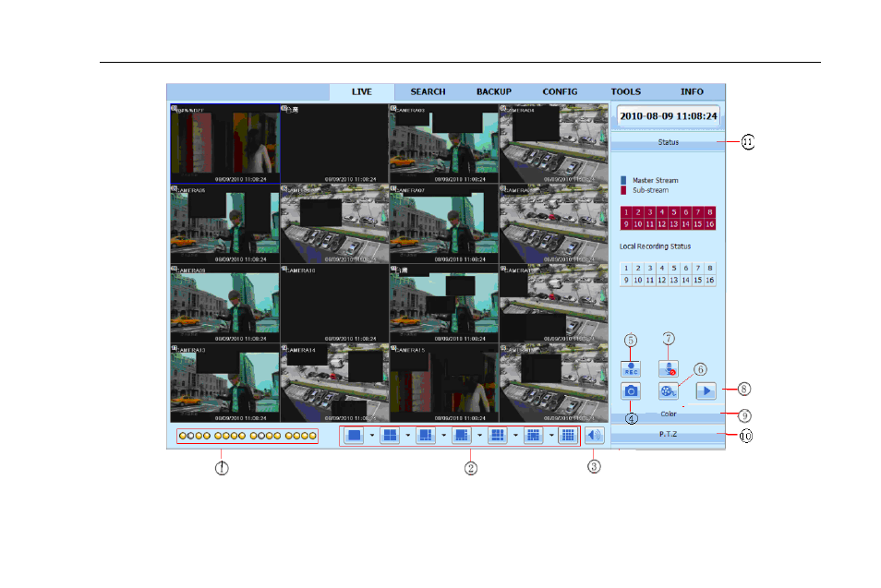The height and width of the screenshot is (588, 881).
Task: Open the BACKUP tab
Action: tap(494, 92)
